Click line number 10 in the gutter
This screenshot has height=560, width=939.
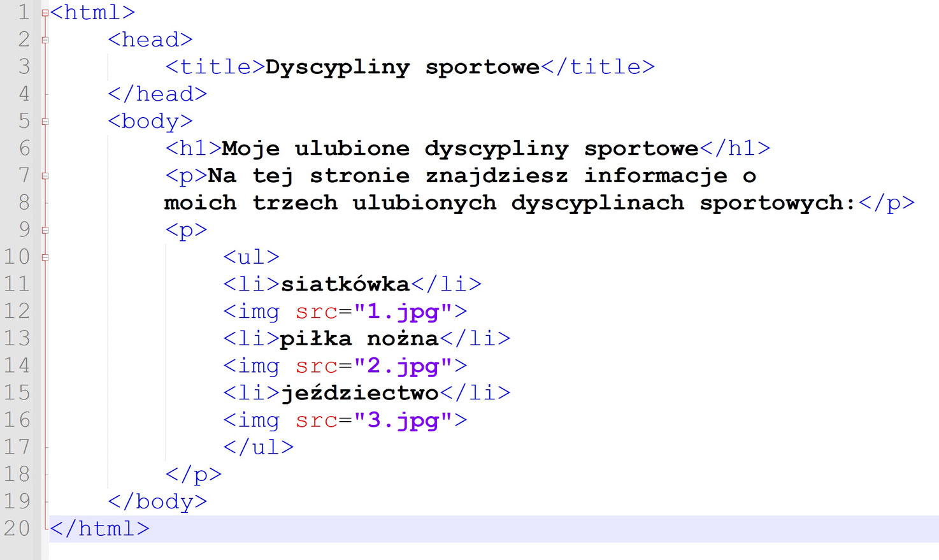(19, 257)
